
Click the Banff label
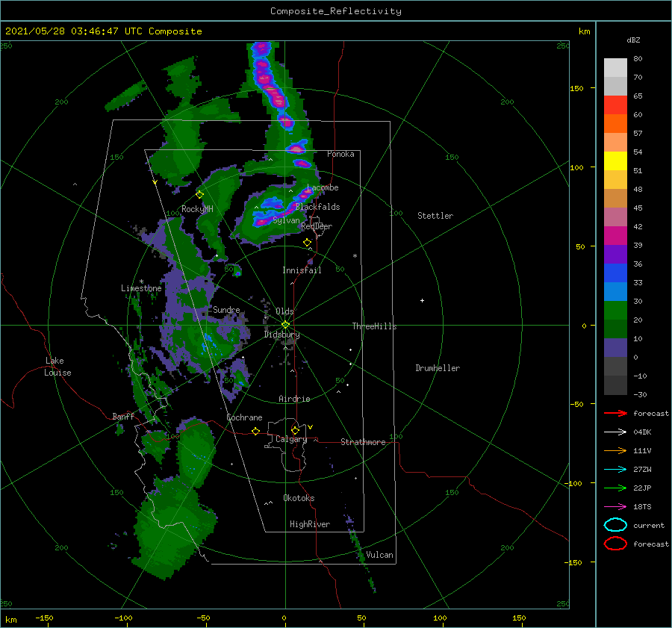[x=123, y=416]
